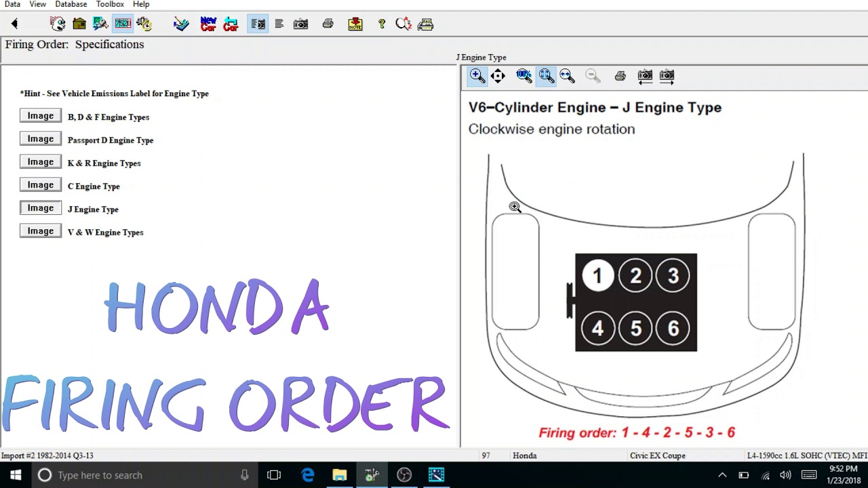
Task: Go to previous image camera icon
Action: point(645,76)
